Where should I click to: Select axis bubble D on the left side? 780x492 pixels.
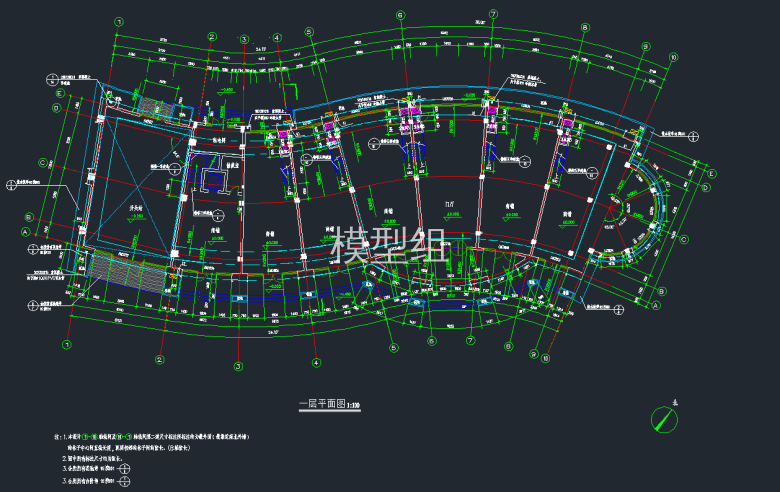[56, 108]
